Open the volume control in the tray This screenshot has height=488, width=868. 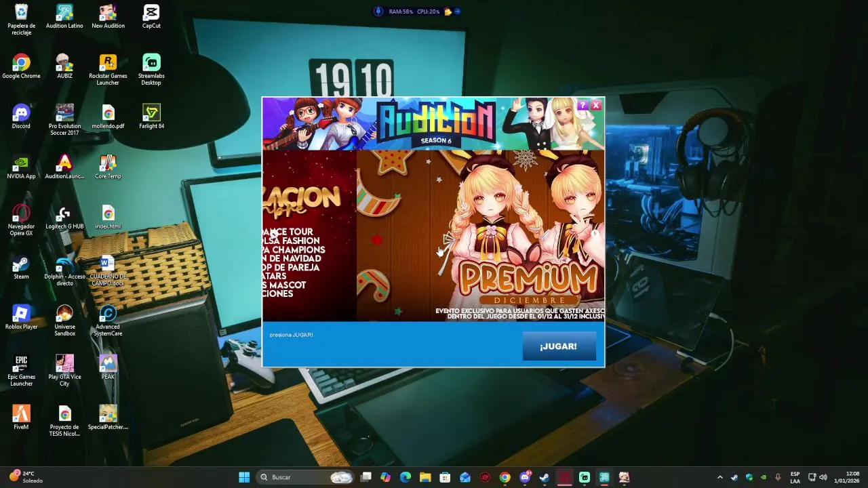tap(824, 477)
